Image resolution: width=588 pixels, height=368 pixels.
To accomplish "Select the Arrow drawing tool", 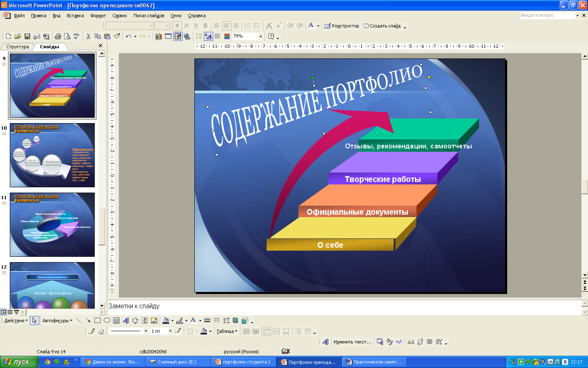I will [x=88, y=321].
